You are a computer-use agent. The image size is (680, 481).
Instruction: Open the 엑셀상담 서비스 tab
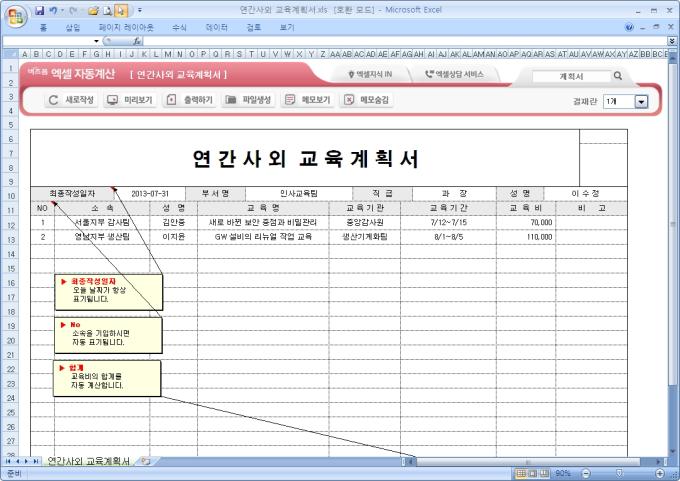(454, 75)
